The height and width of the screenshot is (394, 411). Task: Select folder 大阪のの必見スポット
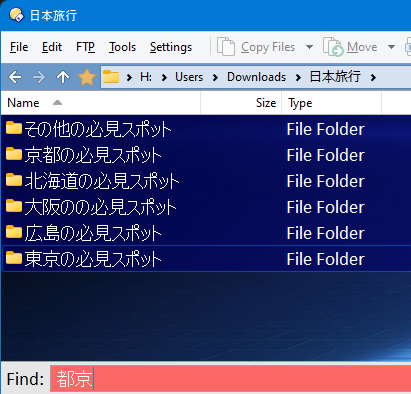pos(100,207)
